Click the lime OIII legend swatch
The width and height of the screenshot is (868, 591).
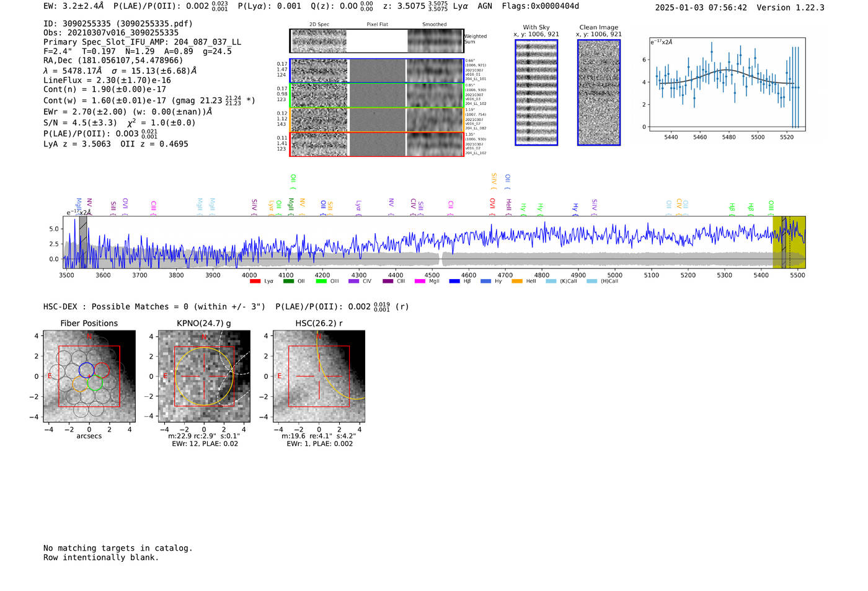(x=321, y=282)
